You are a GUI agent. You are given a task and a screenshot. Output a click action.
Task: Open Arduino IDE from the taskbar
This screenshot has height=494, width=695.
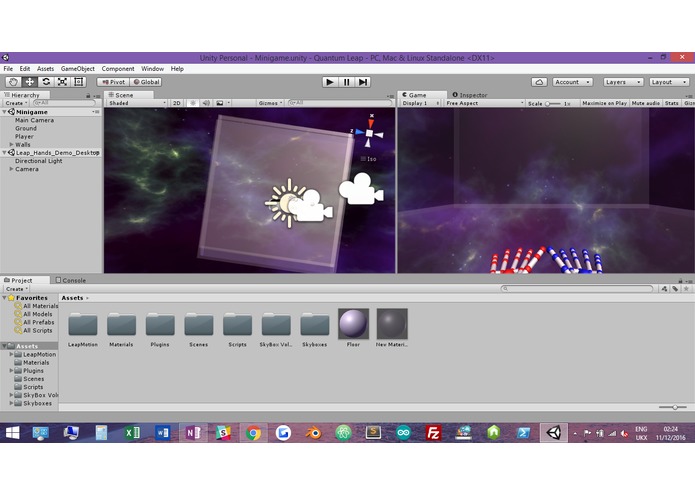coord(403,432)
